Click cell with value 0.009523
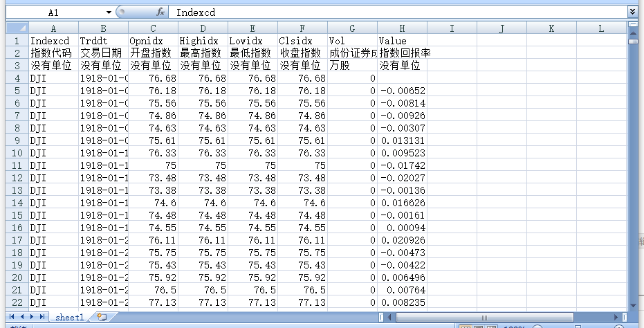The height and width of the screenshot is (328, 644). [x=402, y=153]
